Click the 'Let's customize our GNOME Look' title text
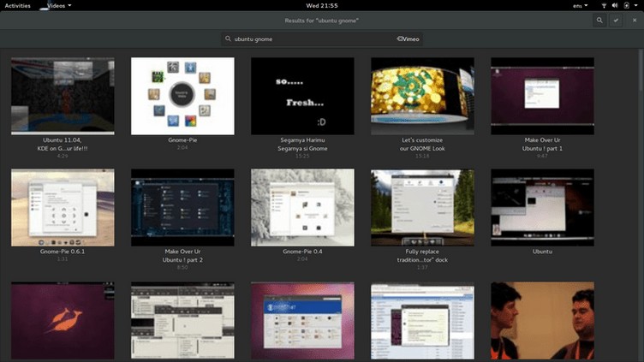The height and width of the screenshot is (362, 644). click(422, 144)
